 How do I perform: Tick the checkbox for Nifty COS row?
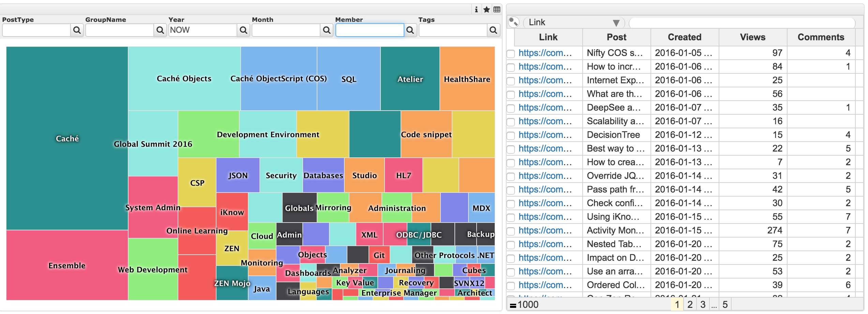tap(511, 54)
